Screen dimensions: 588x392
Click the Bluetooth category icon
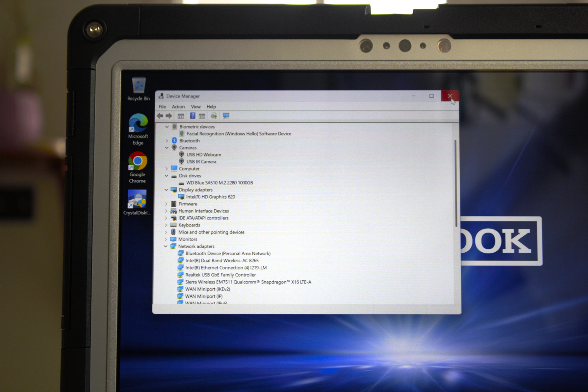[x=174, y=140]
